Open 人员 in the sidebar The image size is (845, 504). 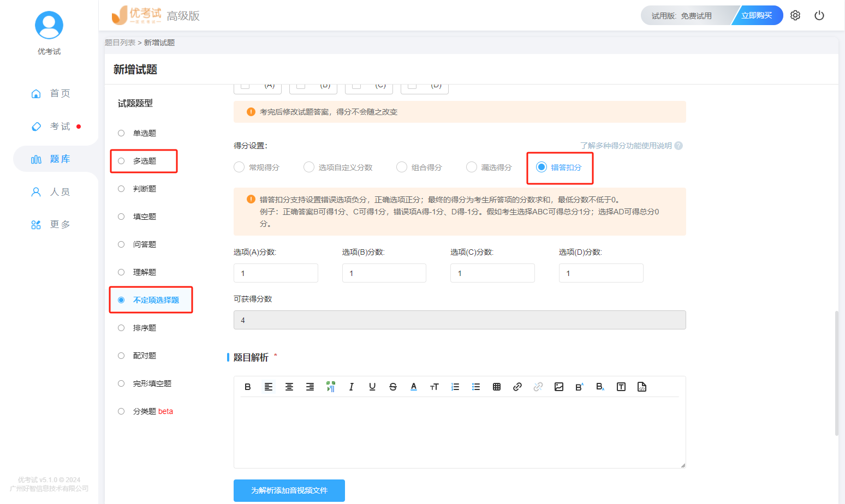pyautogui.click(x=51, y=191)
